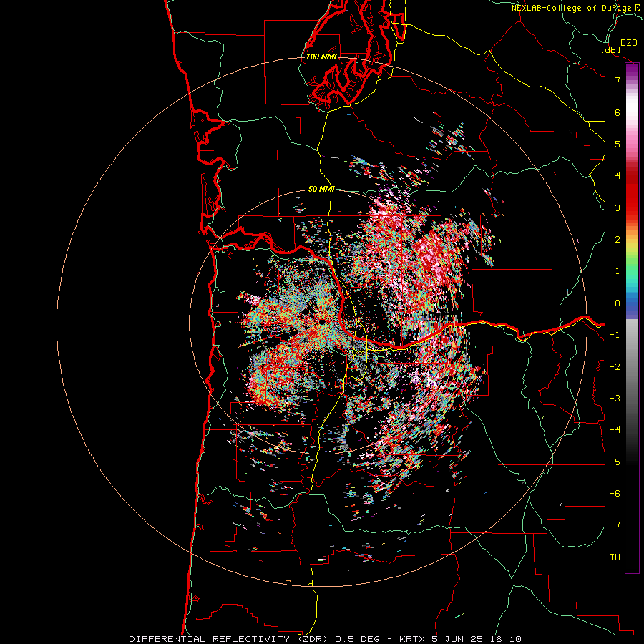
Task: Click the 0 value on the color scale
Action: coord(618,303)
